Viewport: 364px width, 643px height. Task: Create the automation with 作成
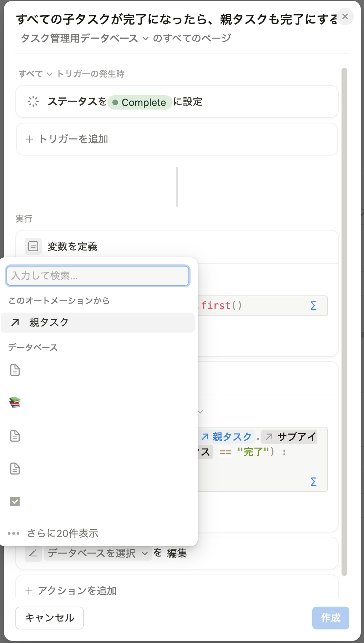(x=330, y=618)
